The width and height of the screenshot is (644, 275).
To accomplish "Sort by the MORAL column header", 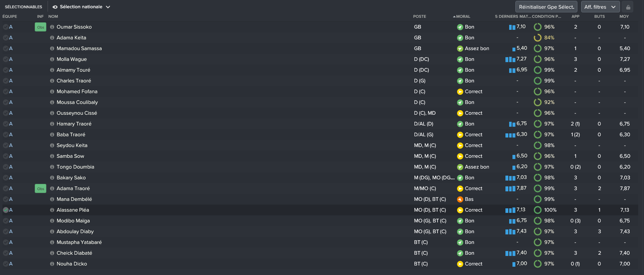I will click(463, 17).
